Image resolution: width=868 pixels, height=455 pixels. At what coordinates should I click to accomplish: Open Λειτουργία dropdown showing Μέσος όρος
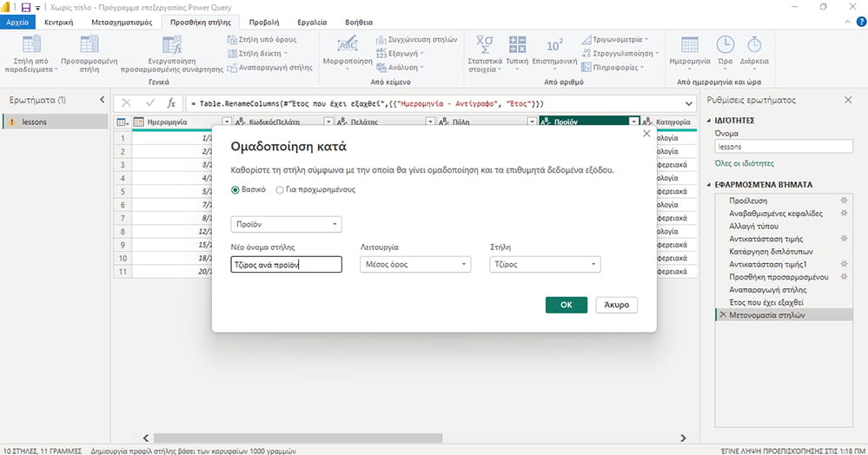[415, 265]
